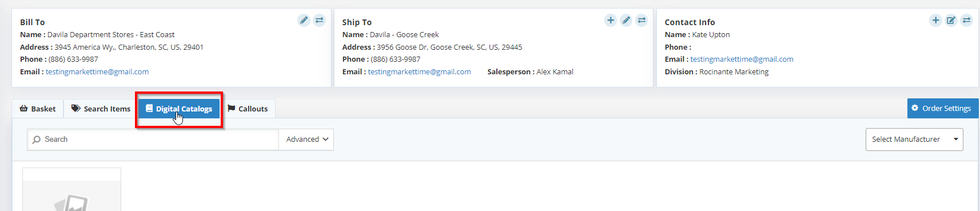The width and height of the screenshot is (980, 211).
Task: Swap the contact in Contact Info
Action: 966,21
